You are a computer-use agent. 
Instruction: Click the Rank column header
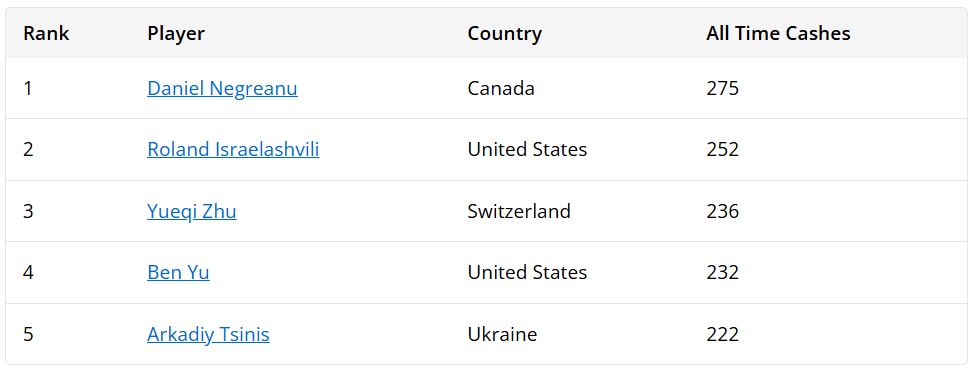pos(47,33)
